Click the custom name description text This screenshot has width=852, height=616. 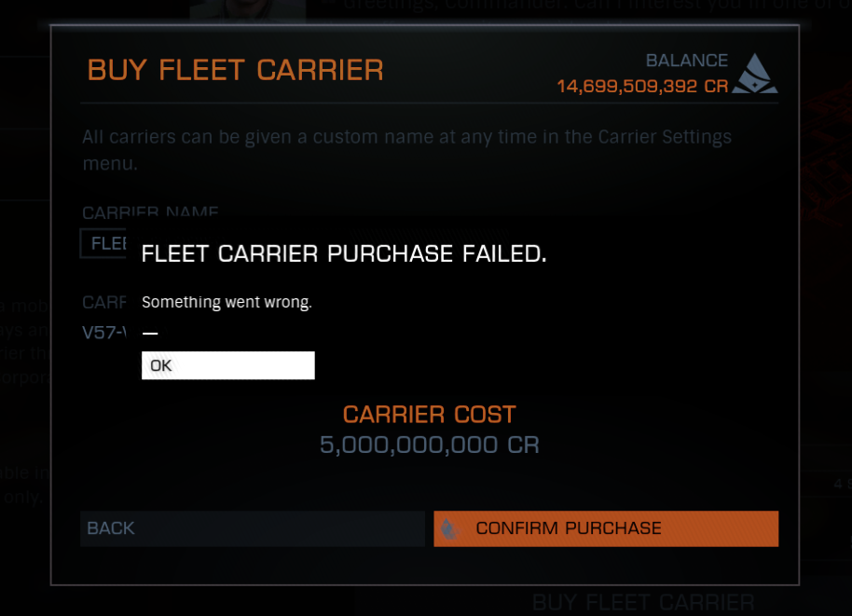(x=407, y=149)
